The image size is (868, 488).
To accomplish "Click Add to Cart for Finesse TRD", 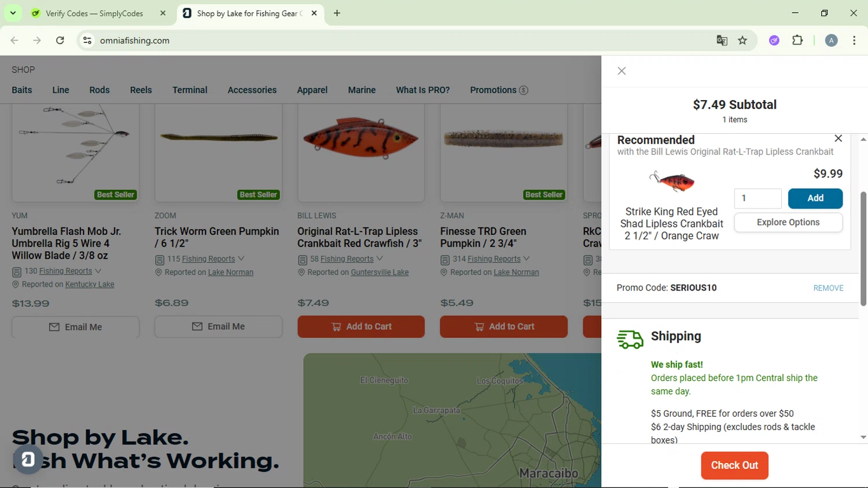I will [x=503, y=326].
